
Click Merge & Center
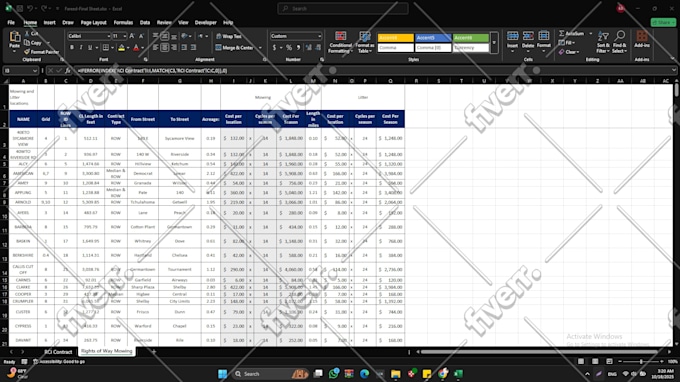pos(234,48)
